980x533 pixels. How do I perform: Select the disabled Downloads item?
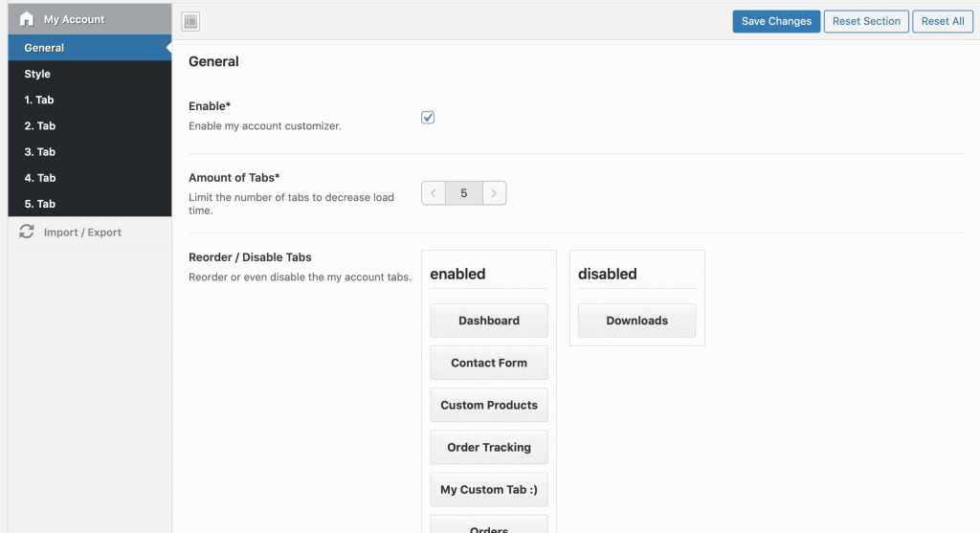click(x=636, y=321)
